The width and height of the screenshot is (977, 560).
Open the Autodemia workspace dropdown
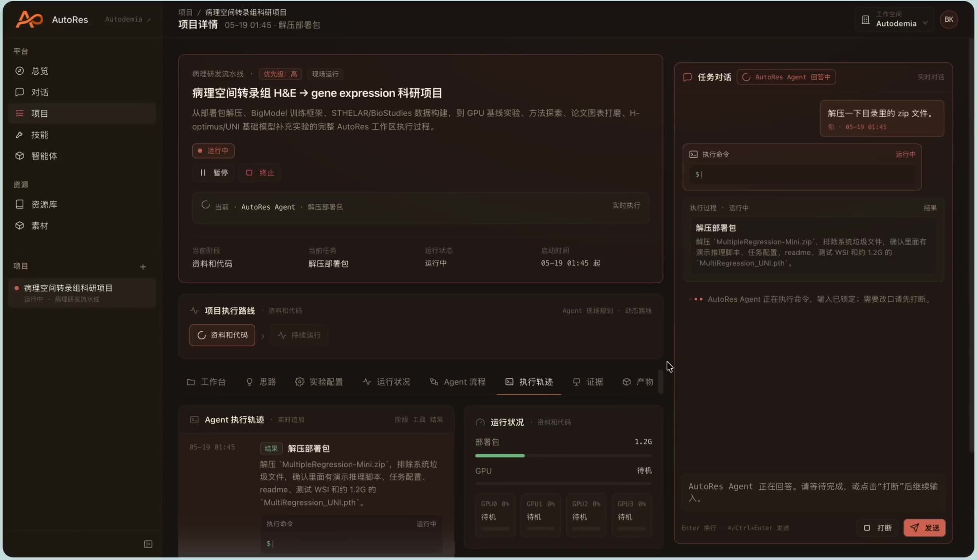[x=895, y=19]
